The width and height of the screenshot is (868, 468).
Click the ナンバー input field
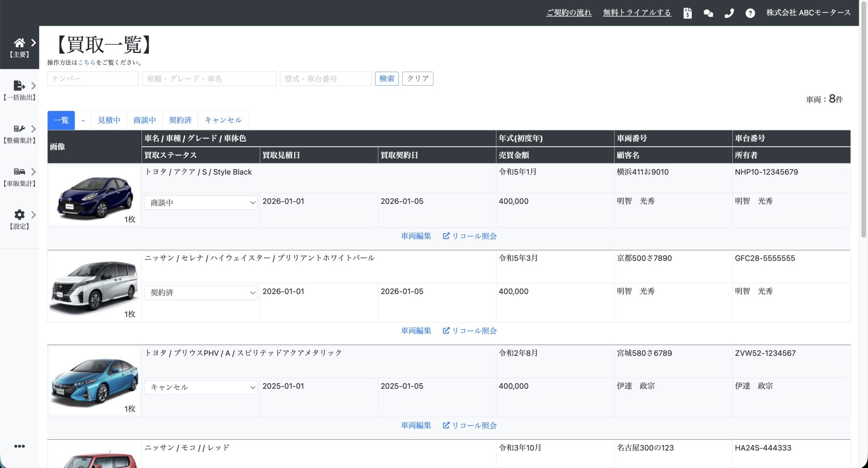[93, 78]
